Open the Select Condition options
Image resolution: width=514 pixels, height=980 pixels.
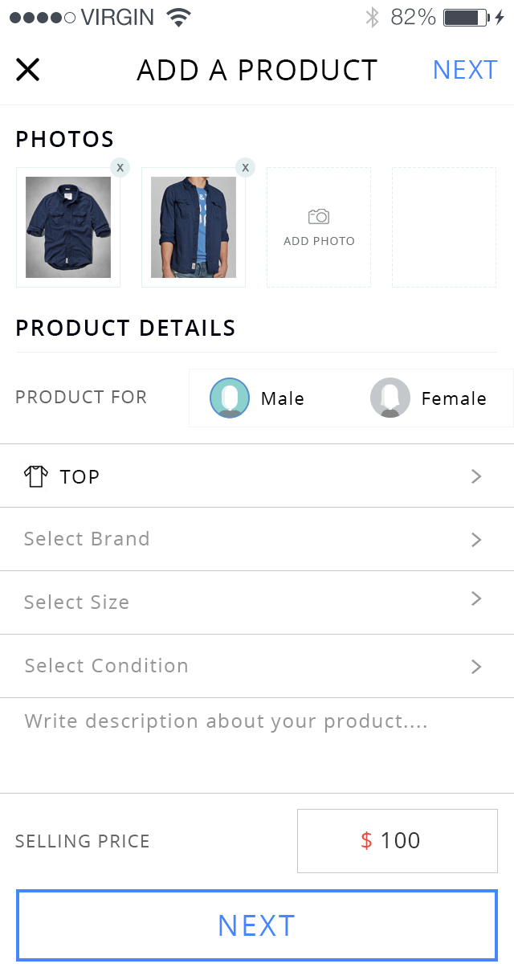257,666
